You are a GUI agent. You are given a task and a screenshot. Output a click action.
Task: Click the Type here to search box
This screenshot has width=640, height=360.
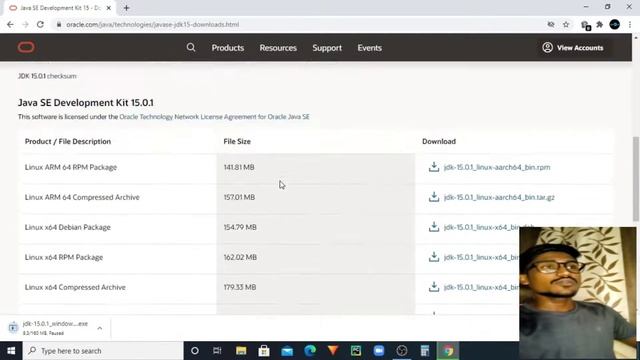[x=103, y=351]
